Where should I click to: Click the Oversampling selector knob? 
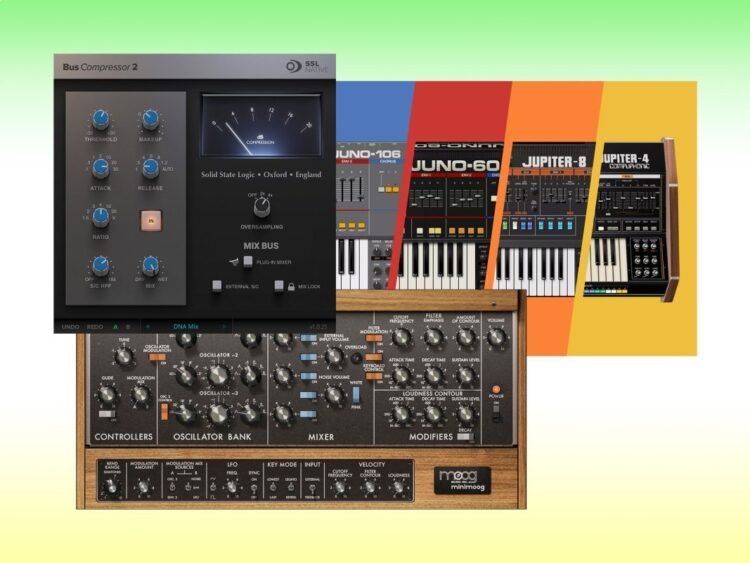pos(261,207)
